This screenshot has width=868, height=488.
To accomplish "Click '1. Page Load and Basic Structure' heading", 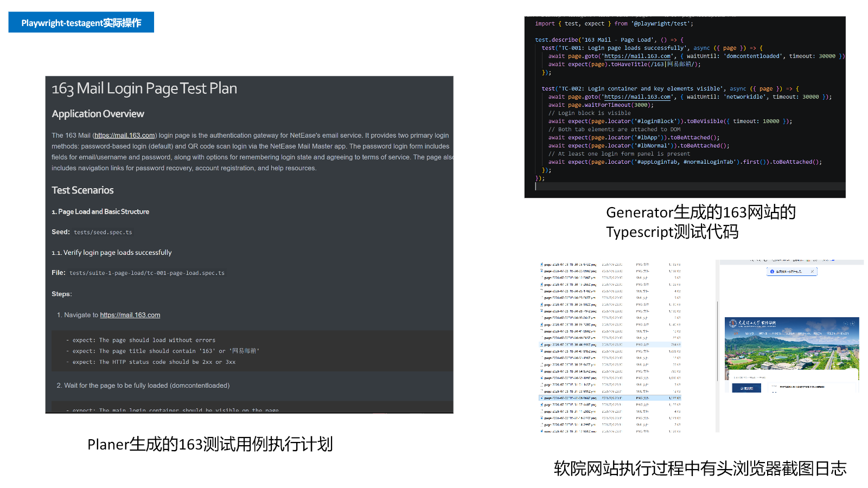I will [x=100, y=212].
